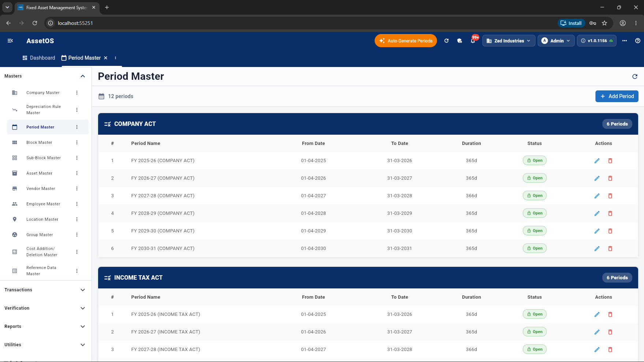This screenshot has height=362, width=644.
Task: Expand the Reports section
Action: 83,326
